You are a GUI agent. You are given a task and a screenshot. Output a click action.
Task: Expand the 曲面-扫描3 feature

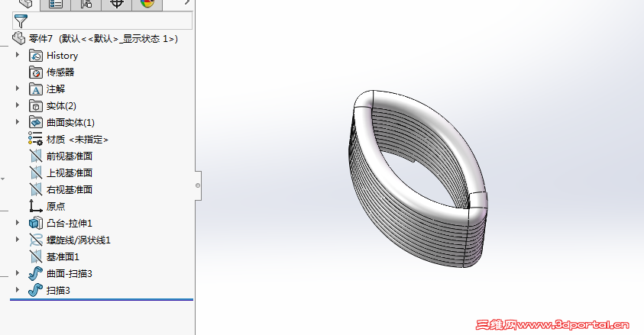coord(18,273)
